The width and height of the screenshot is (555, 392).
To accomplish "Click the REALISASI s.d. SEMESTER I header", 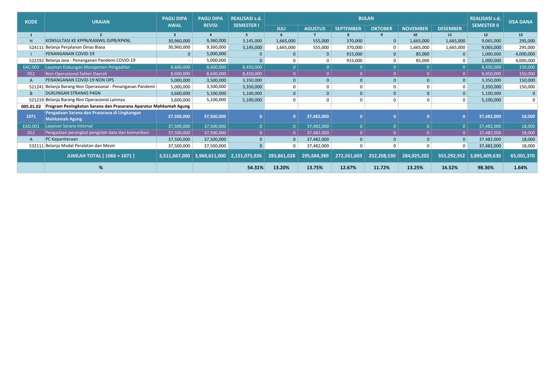I will 246,22.
